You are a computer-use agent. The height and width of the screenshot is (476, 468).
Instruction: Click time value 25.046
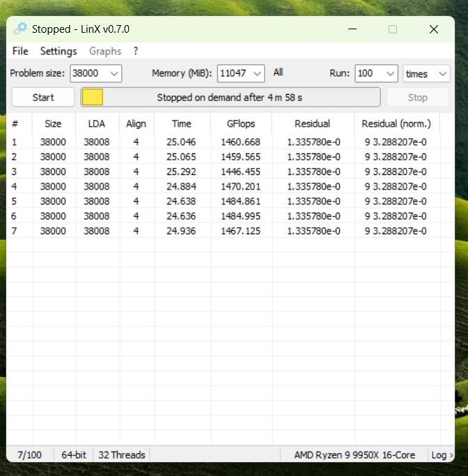coord(181,142)
